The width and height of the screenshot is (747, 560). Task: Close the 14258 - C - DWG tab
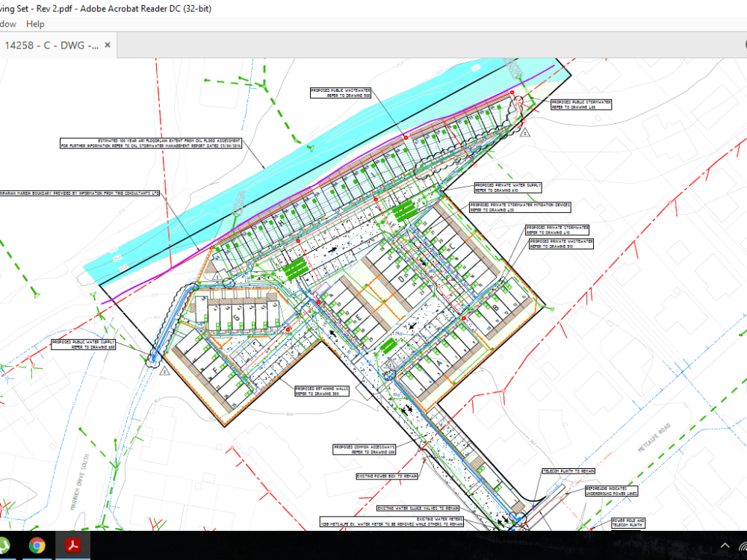(108, 45)
